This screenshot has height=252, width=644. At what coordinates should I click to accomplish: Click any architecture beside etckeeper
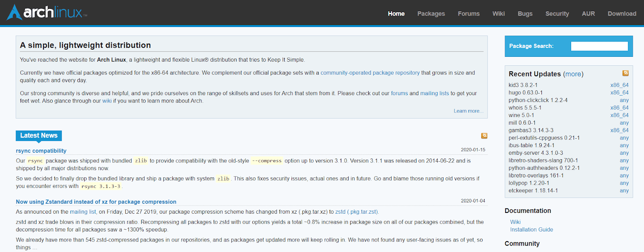tap(624, 191)
